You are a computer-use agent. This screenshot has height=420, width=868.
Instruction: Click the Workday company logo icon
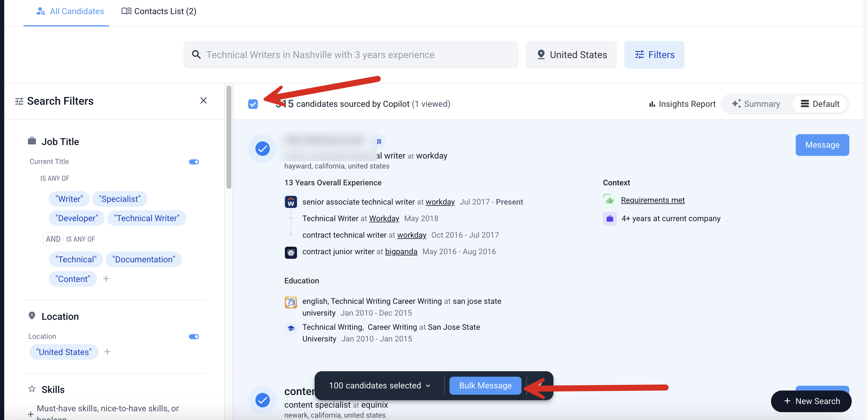point(290,202)
